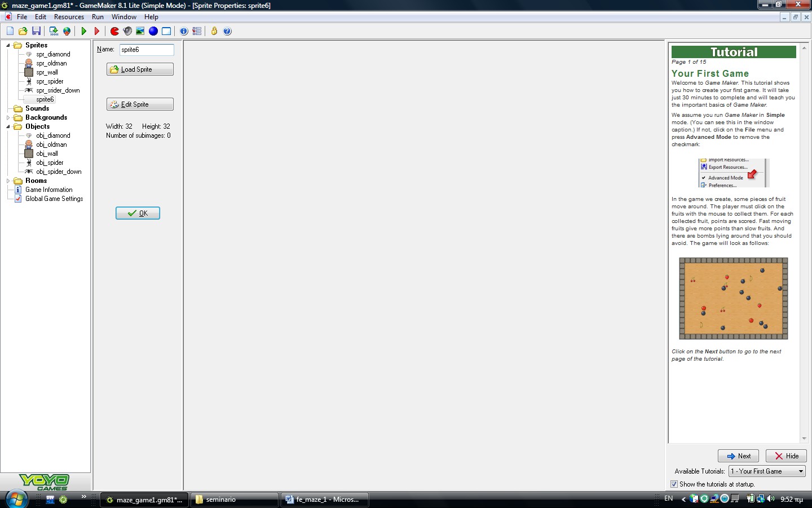The image size is (812, 508).
Task: Collapse the Objects folder expander
Action: coord(8,126)
